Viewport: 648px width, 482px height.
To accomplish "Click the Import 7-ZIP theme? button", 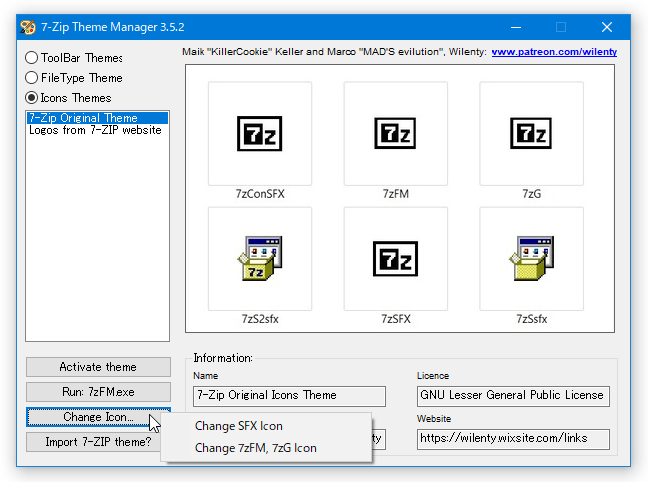I will [x=93, y=442].
